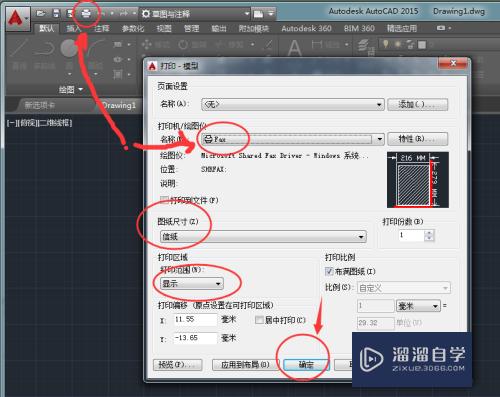Open the printer name dropdown showing Fax
Screen dimensions: 500x397
click(292, 139)
